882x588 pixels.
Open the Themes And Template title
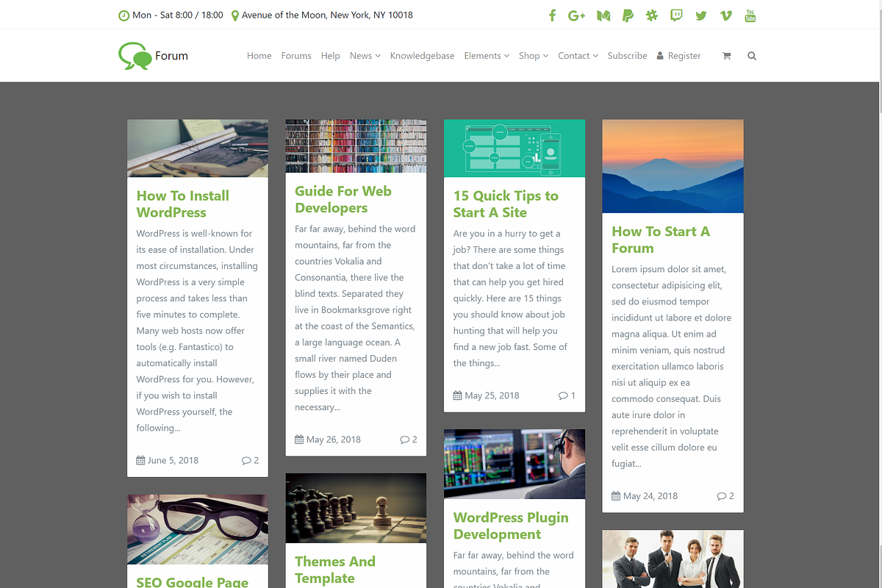(335, 570)
